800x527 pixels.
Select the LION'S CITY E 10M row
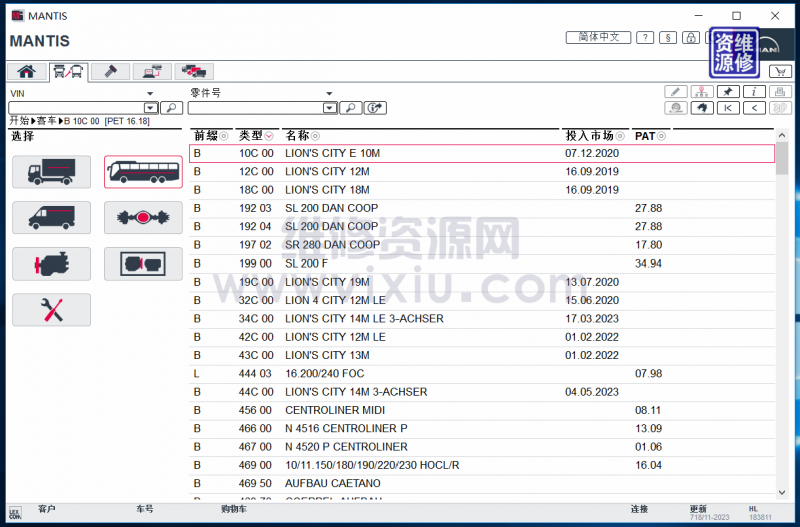pos(482,154)
